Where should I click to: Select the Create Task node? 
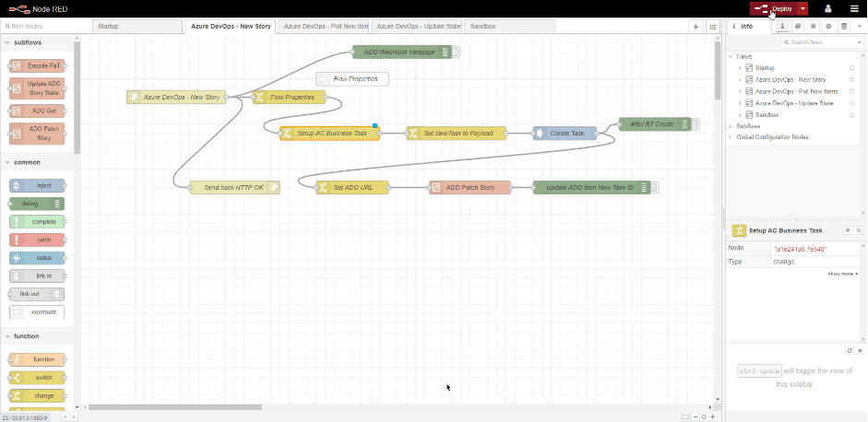[x=565, y=134]
